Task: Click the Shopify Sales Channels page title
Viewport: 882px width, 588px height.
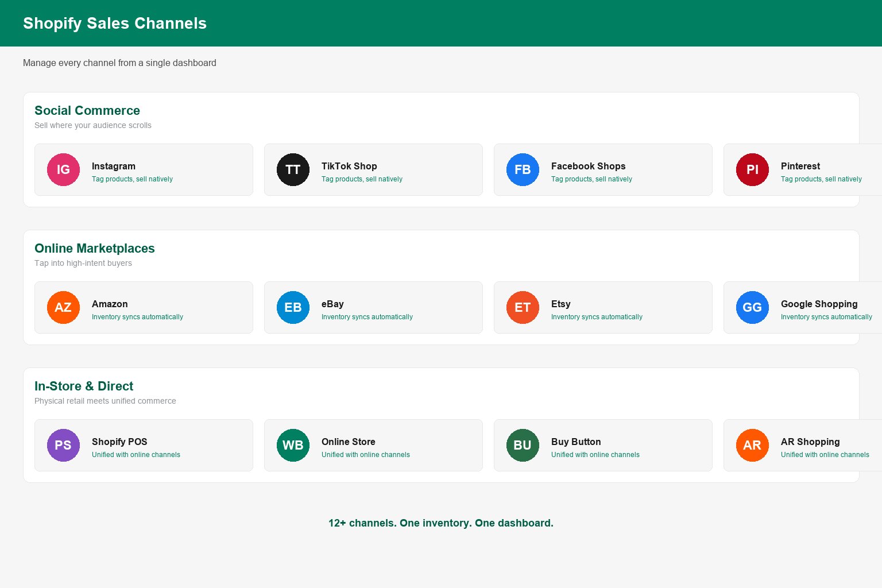Action: (x=115, y=23)
